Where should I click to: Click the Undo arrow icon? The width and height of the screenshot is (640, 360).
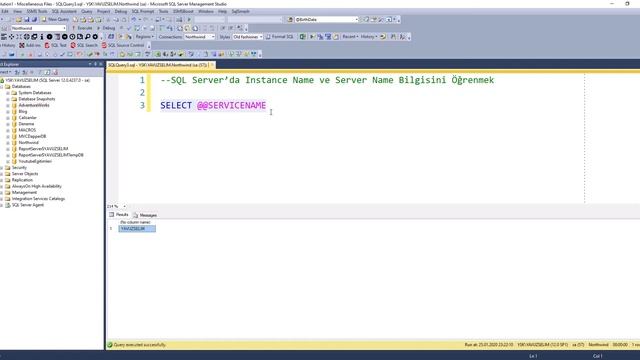pos(134,20)
